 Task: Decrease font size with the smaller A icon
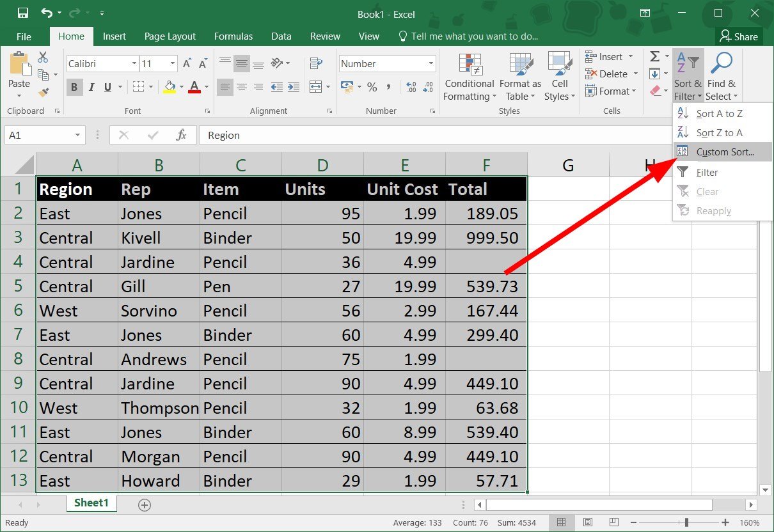tap(202, 63)
